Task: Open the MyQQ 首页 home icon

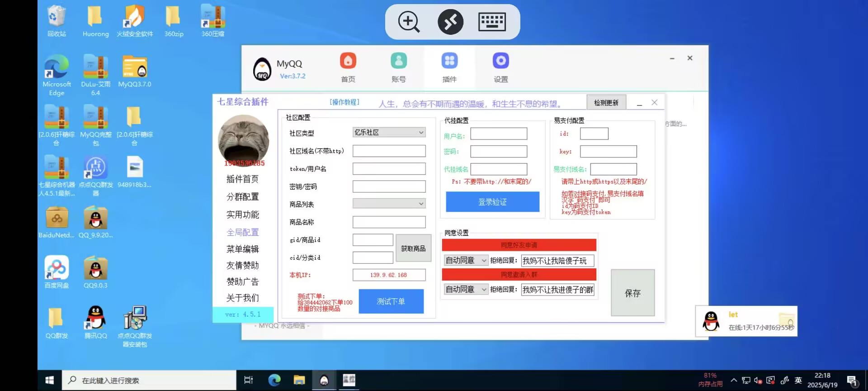Action: (348, 61)
